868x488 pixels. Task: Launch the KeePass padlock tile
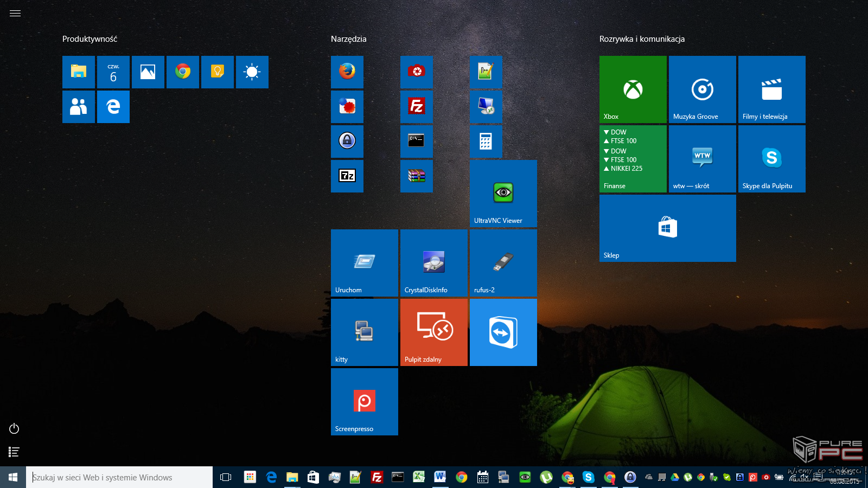click(347, 142)
